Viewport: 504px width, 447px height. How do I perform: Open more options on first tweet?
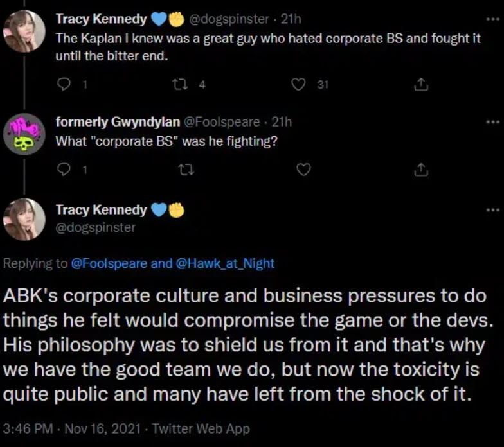click(x=492, y=18)
